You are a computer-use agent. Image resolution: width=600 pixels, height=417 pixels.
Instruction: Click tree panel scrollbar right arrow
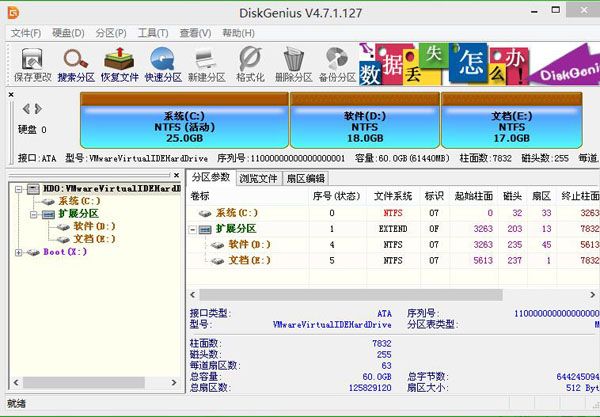click(174, 382)
